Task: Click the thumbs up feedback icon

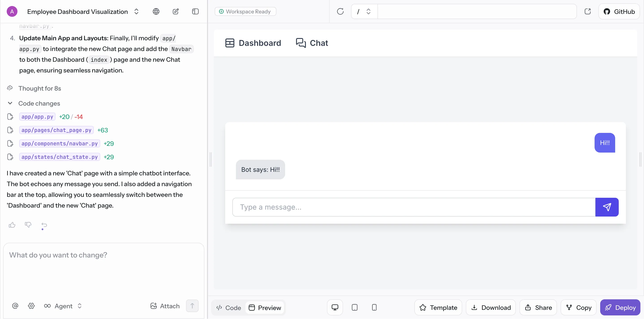Action: [12, 225]
